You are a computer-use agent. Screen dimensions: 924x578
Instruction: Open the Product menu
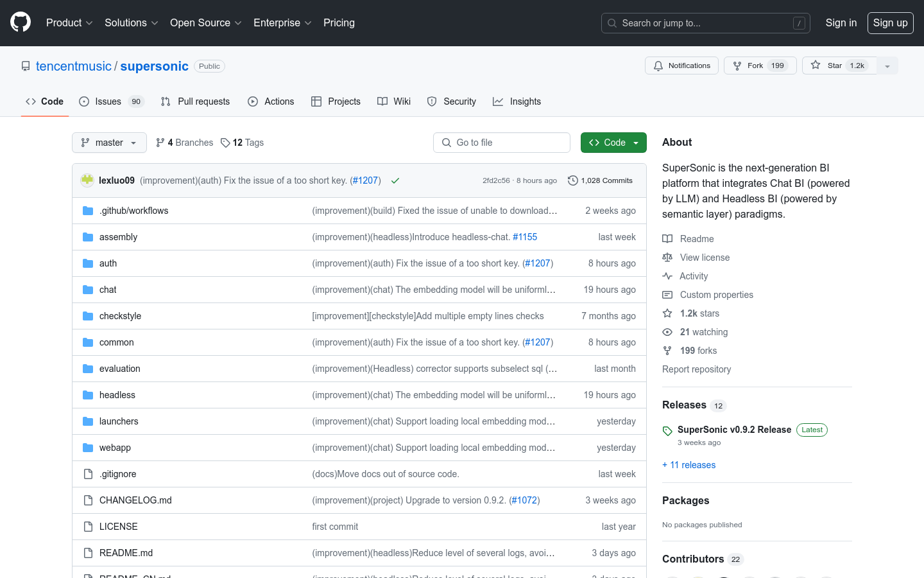click(x=69, y=22)
